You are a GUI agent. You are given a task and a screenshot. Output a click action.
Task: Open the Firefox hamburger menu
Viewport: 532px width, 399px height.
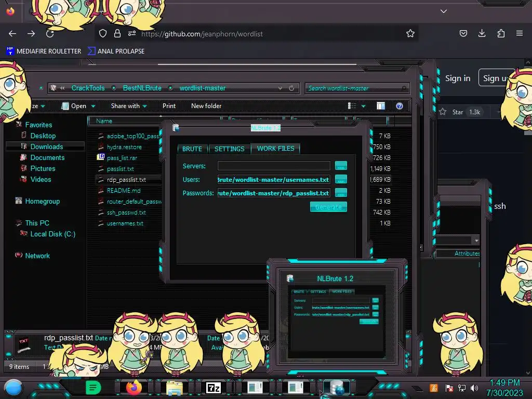[519, 33]
